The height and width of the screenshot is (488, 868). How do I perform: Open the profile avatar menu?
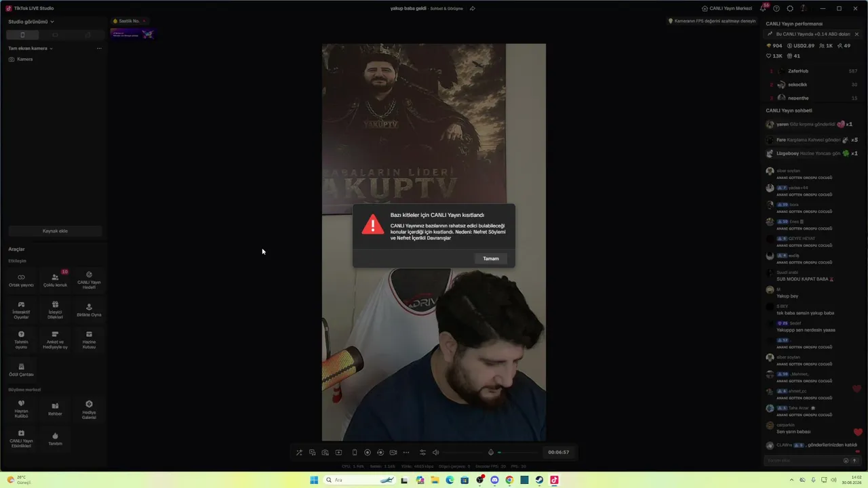[804, 8]
